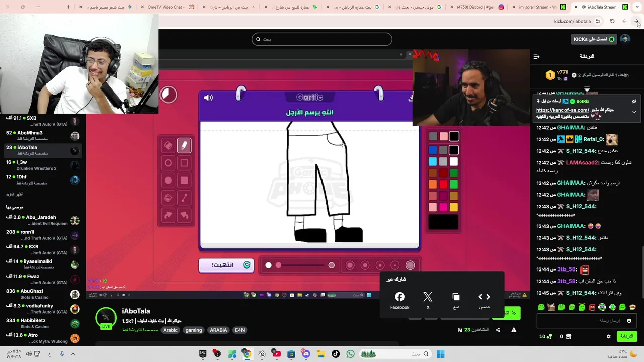This screenshot has height=362, width=644.
Task: Select the eraser tool in Gartic
Action: click(168, 145)
